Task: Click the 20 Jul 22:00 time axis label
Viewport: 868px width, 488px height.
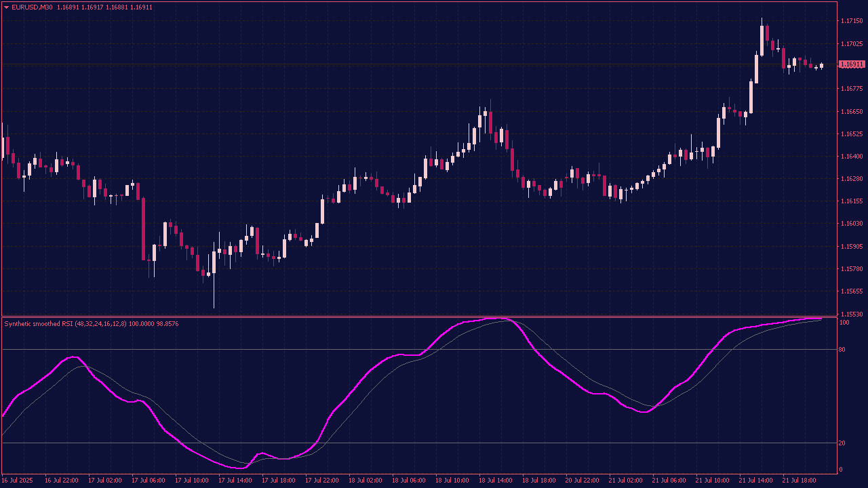Action: [x=583, y=481]
